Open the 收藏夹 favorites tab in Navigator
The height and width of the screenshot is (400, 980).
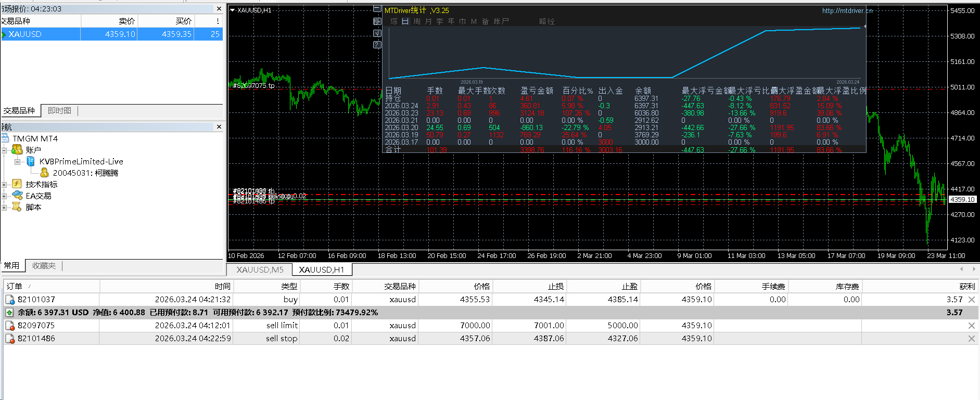coord(44,266)
